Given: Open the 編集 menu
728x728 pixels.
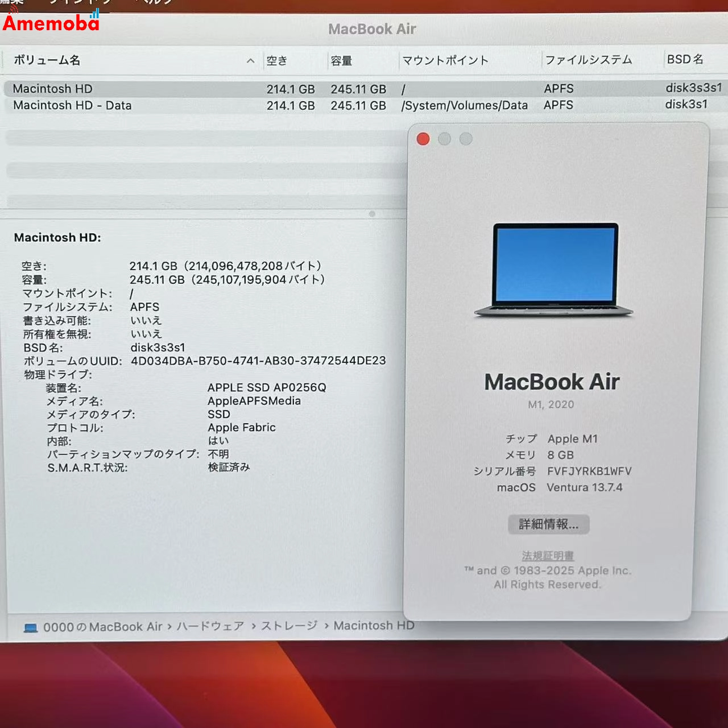Looking at the screenshot, I should click(x=14, y=3).
